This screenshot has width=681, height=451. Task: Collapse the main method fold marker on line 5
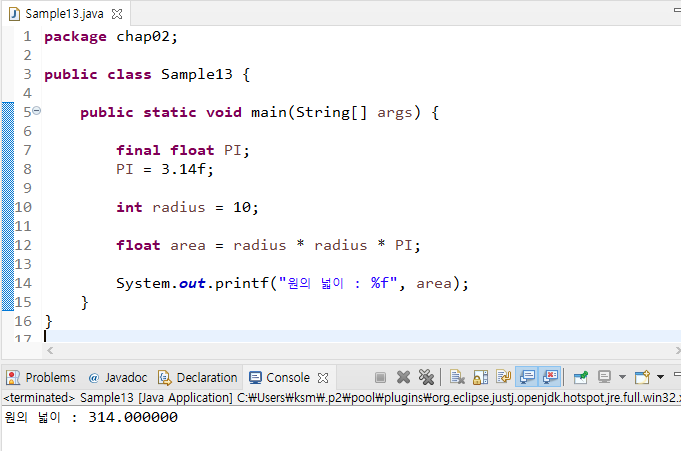pyautogui.click(x=37, y=111)
